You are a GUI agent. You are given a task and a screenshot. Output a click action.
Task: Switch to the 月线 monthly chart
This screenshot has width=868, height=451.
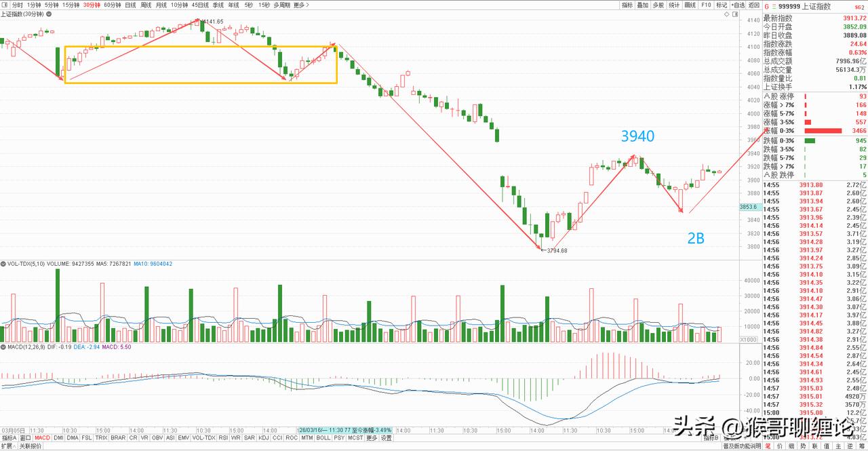pos(161,5)
